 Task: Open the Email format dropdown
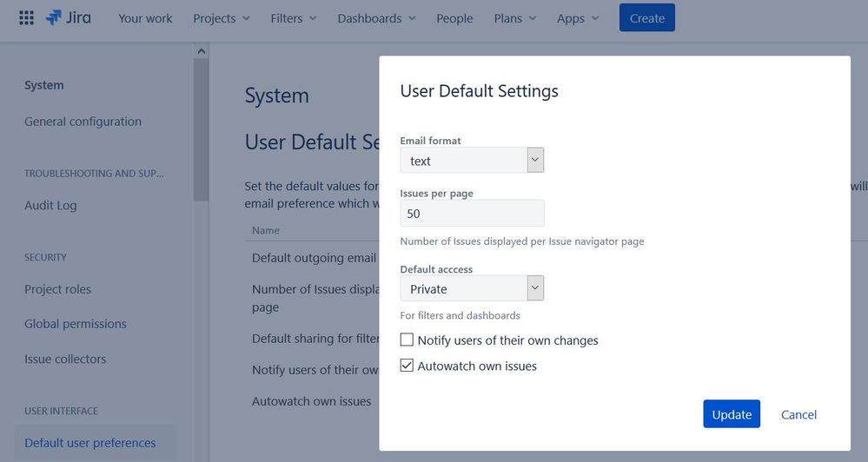[x=472, y=161]
